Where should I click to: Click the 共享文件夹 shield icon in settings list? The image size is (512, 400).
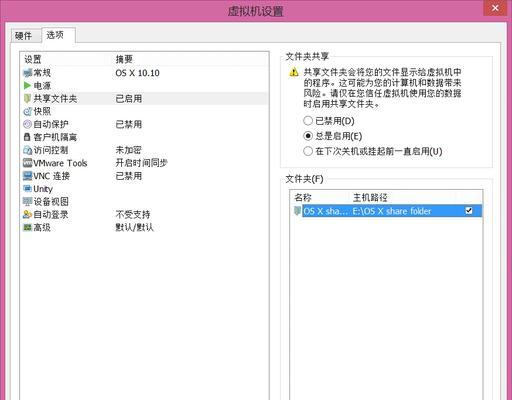[x=27, y=99]
